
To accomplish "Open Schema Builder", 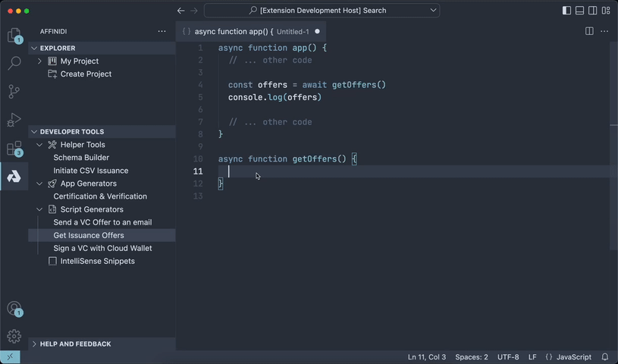I will pos(81,157).
